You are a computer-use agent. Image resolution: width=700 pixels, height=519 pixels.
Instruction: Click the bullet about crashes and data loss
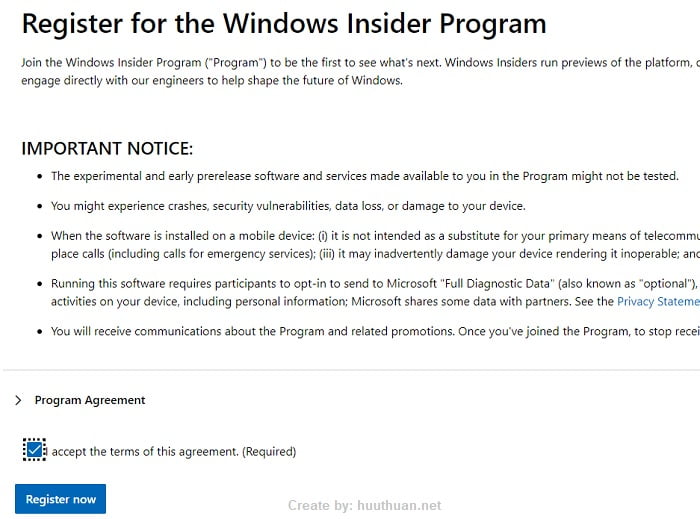click(288, 206)
